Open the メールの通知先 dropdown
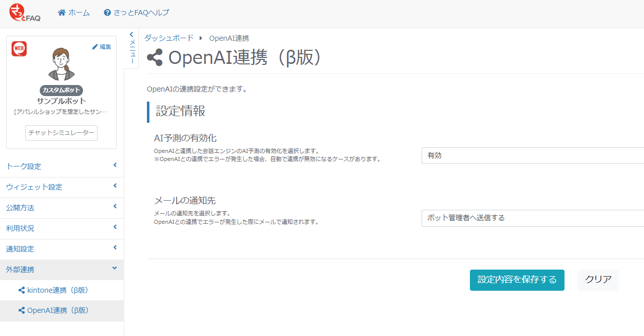644x336 pixels. click(532, 218)
